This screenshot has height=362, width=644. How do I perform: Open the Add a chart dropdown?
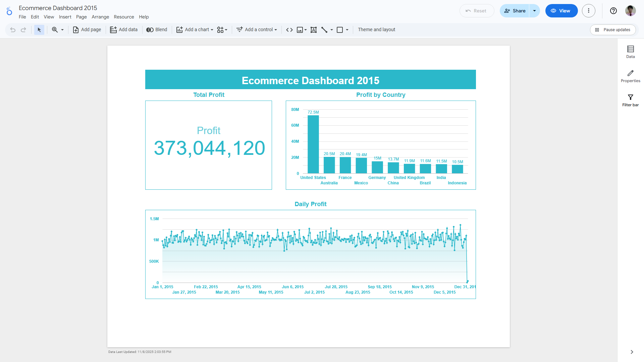coord(195,30)
